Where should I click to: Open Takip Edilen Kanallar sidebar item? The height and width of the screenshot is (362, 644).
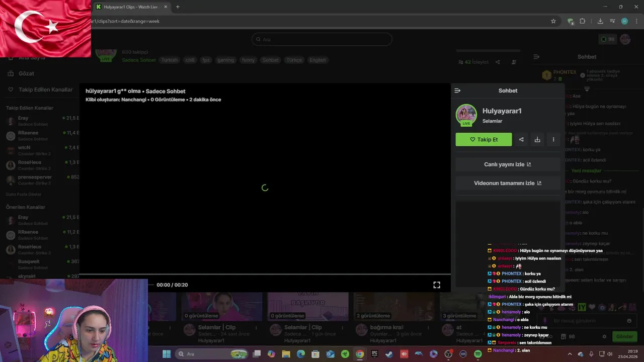(45, 89)
